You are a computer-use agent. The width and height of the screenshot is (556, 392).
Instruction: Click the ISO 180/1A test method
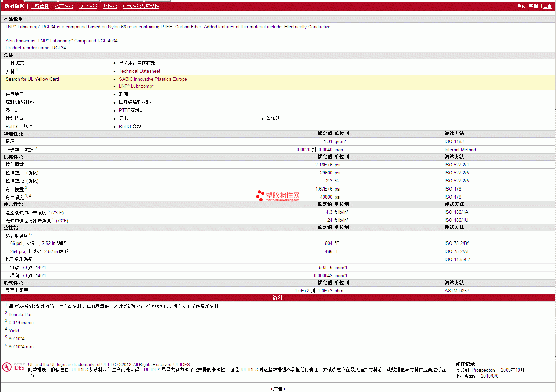click(456, 212)
